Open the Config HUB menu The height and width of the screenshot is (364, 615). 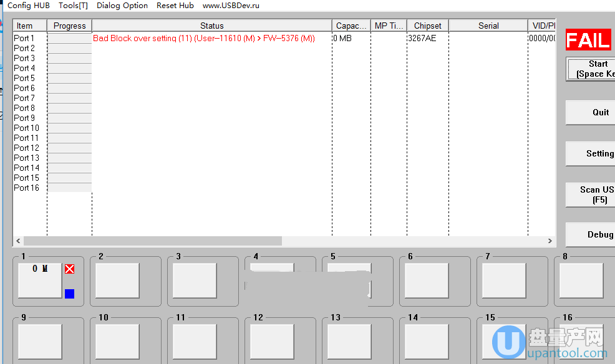28,6
